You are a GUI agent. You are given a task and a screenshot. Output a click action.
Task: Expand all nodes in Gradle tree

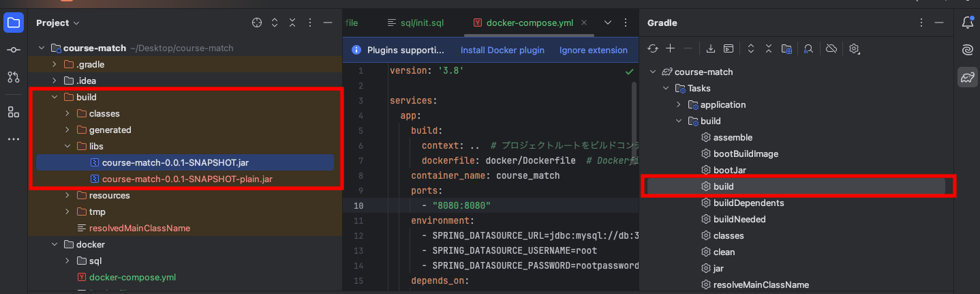tap(751, 48)
